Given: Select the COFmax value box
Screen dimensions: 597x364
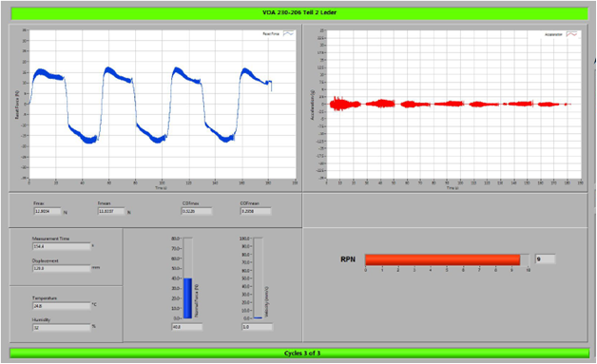Looking at the screenshot, I should [197, 211].
